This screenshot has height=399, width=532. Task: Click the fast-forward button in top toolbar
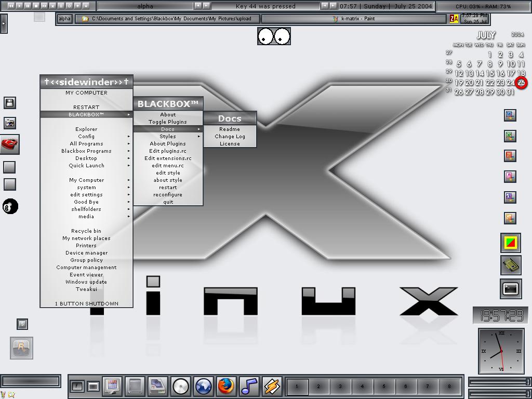[x=45, y=5]
